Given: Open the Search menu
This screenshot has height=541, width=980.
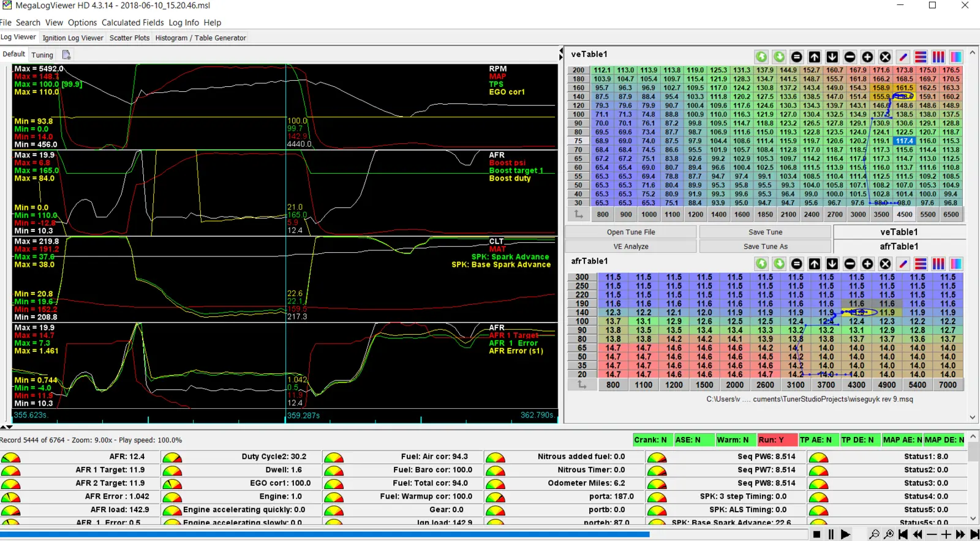Looking at the screenshot, I should coord(28,23).
